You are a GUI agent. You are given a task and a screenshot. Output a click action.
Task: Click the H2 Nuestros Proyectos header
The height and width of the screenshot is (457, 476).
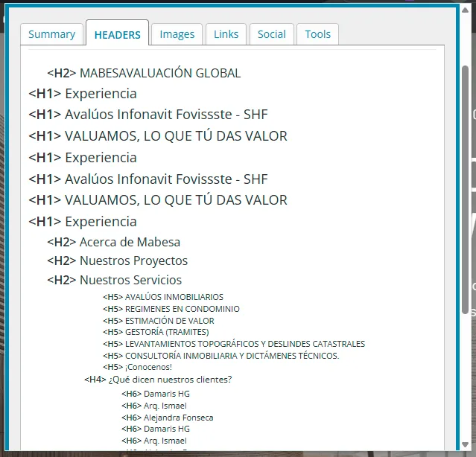coord(118,261)
